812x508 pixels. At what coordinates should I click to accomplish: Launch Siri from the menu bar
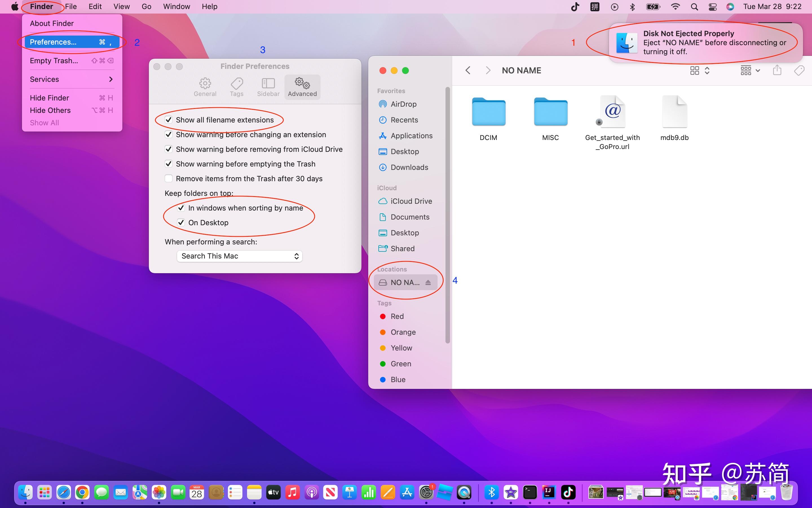pyautogui.click(x=730, y=7)
